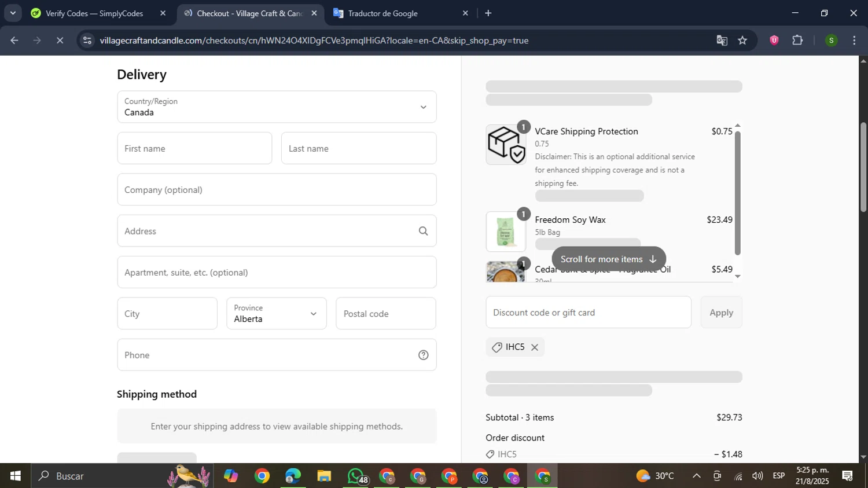This screenshot has height=488, width=868.
Task: Focus the First name field
Action: [194, 148]
